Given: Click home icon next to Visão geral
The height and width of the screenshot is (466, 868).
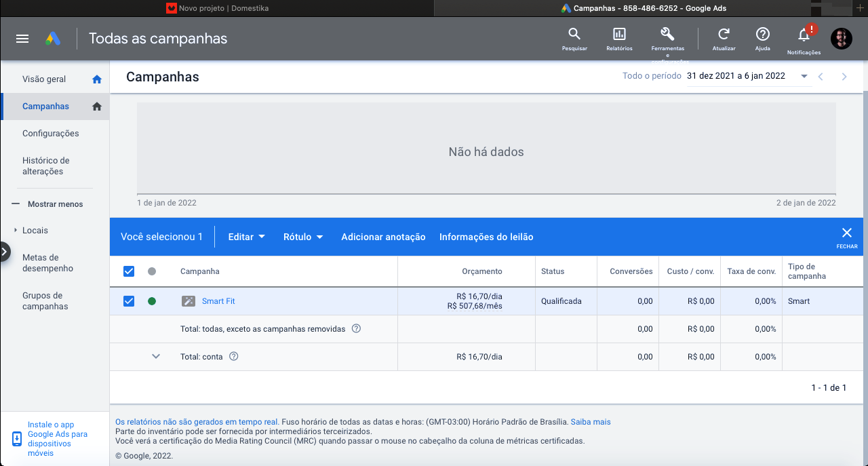Looking at the screenshot, I should pyautogui.click(x=97, y=79).
